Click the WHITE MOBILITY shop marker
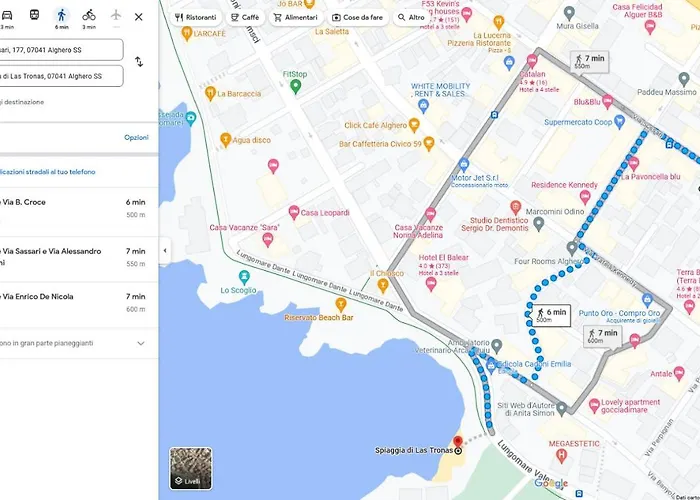 click(x=424, y=106)
